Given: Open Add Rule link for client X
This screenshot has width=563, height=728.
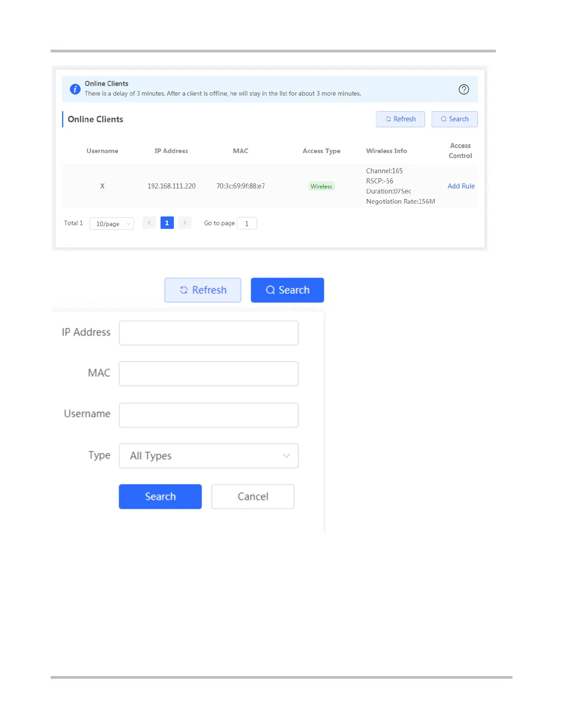Looking at the screenshot, I should tap(461, 186).
